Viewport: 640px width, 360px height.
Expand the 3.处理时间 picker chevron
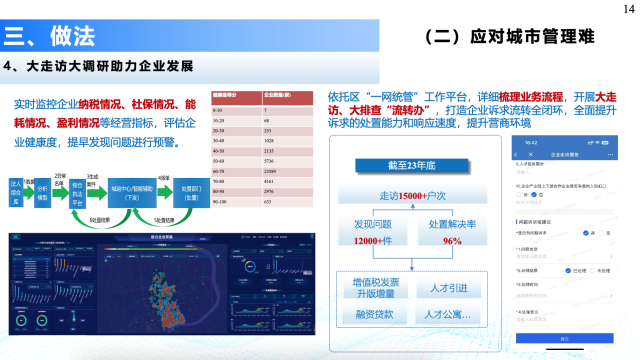click(611, 295)
